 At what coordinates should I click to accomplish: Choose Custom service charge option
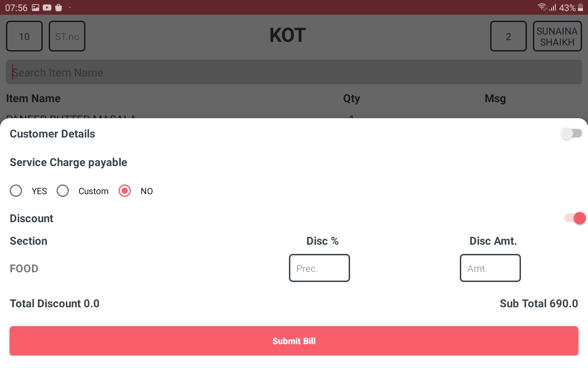(x=63, y=191)
